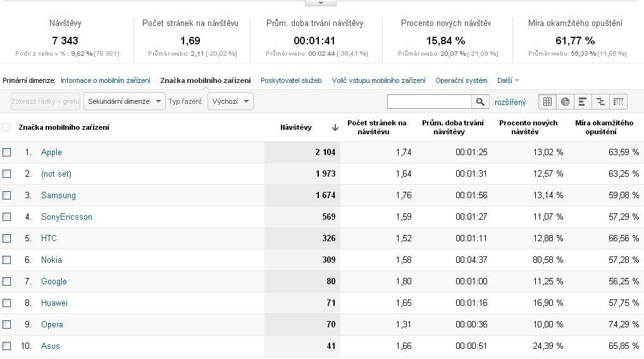The width and height of the screenshot is (644, 359).
Task: Focus the table search input field
Action: [x=429, y=101]
